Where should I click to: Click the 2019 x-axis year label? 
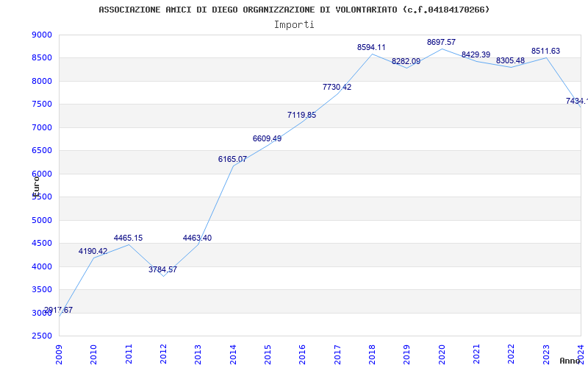pyautogui.click(x=407, y=355)
